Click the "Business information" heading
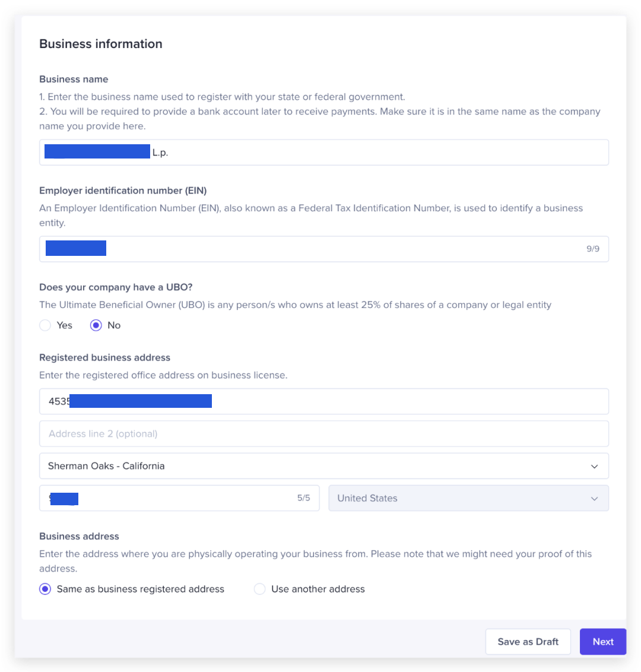This screenshot has width=641, height=672. [x=101, y=44]
